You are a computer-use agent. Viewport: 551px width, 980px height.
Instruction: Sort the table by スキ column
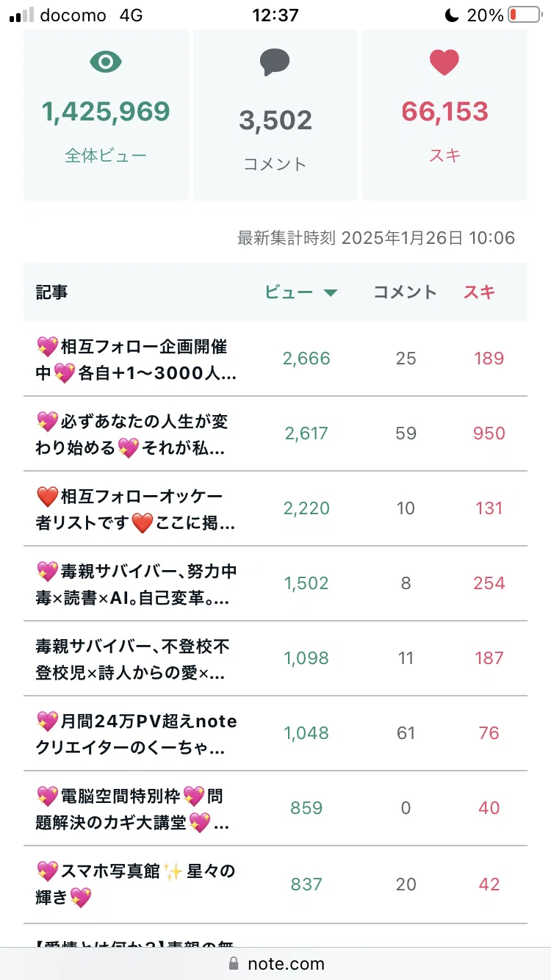pyautogui.click(x=479, y=292)
